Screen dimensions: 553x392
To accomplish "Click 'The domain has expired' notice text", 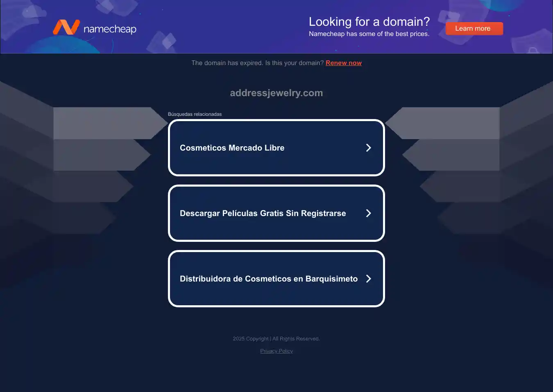I will (x=257, y=63).
